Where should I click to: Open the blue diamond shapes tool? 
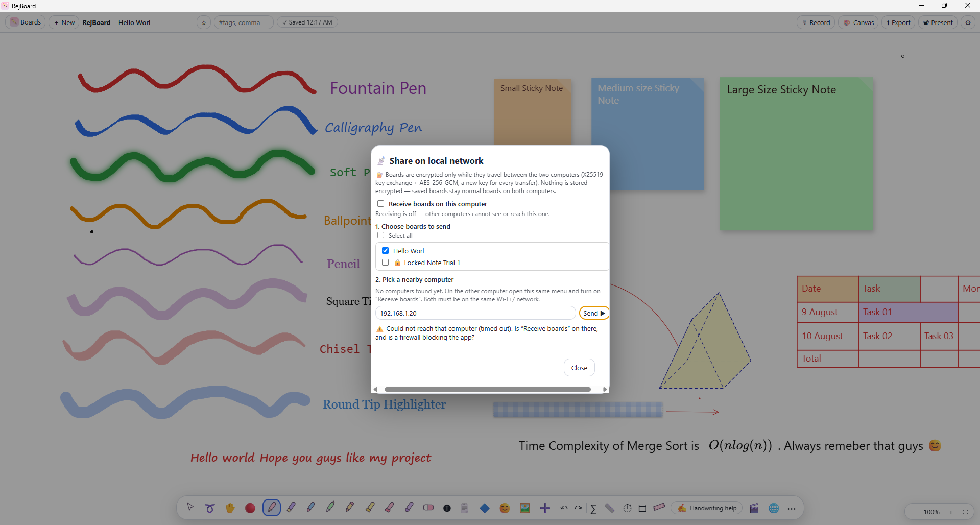coord(485,508)
